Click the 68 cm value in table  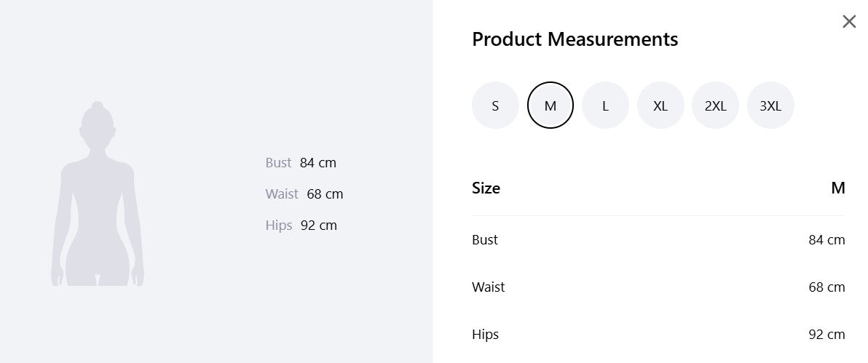pos(826,287)
